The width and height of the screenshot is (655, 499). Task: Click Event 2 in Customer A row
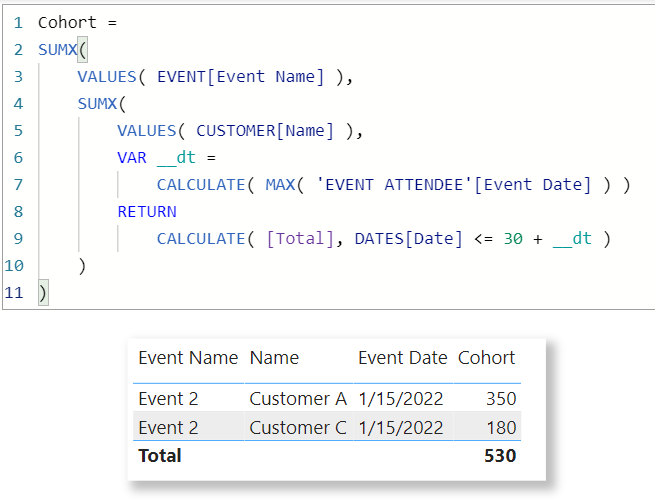168,399
